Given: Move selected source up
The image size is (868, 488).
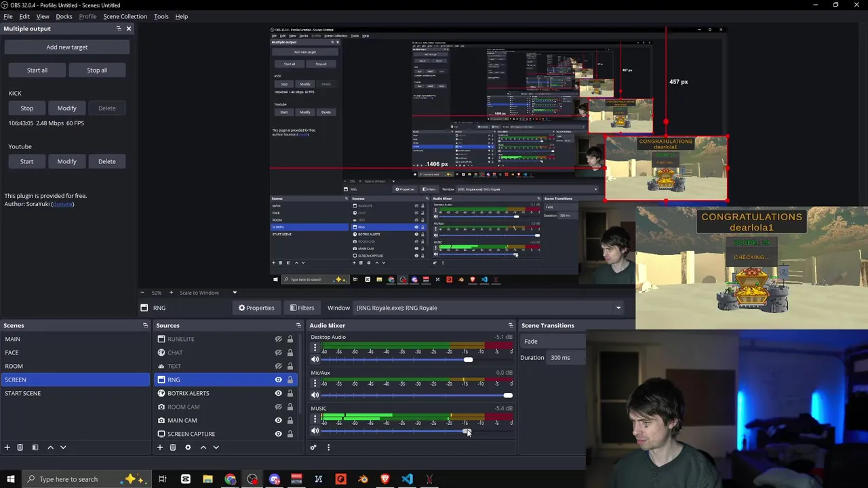Looking at the screenshot, I should pos(203,447).
